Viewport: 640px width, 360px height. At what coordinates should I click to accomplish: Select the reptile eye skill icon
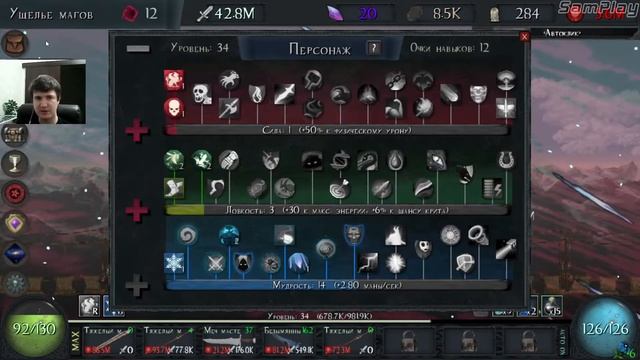[437, 160]
